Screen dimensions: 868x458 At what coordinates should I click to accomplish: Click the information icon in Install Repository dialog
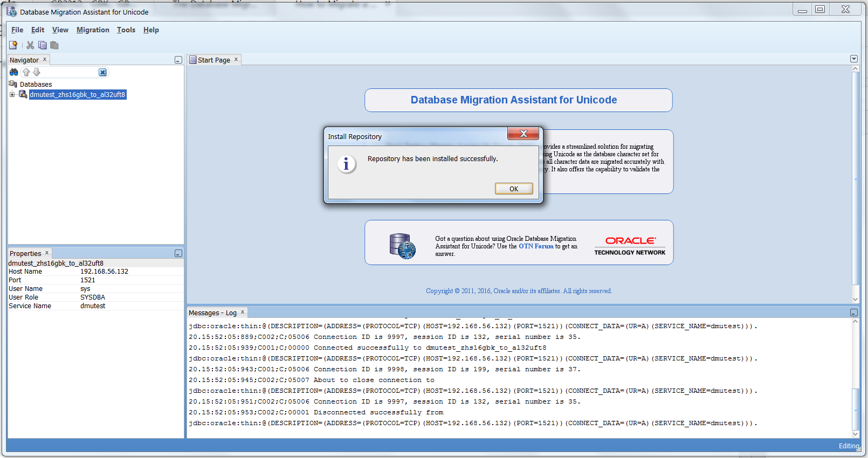[347, 164]
